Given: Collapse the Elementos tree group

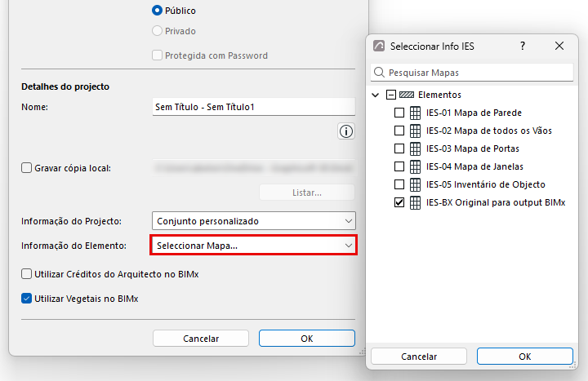Looking at the screenshot, I should click(376, 95).
